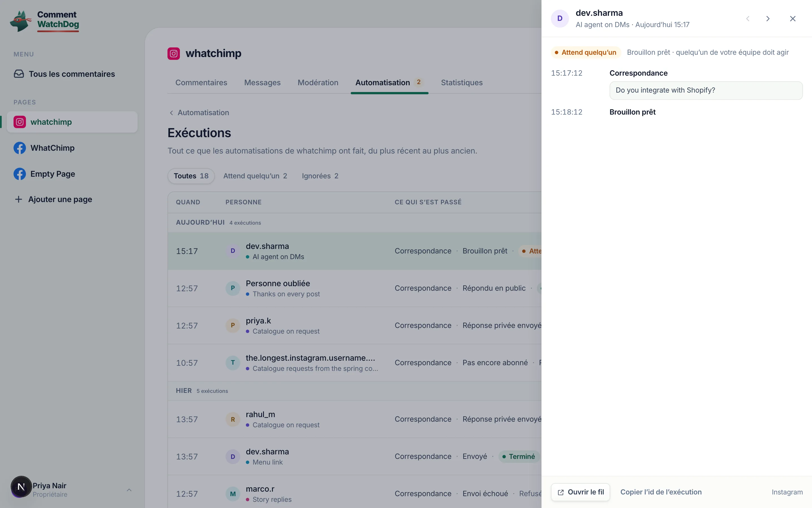Click the Exécutions page heading
812x508 pixels.
[x=199, y=133]
